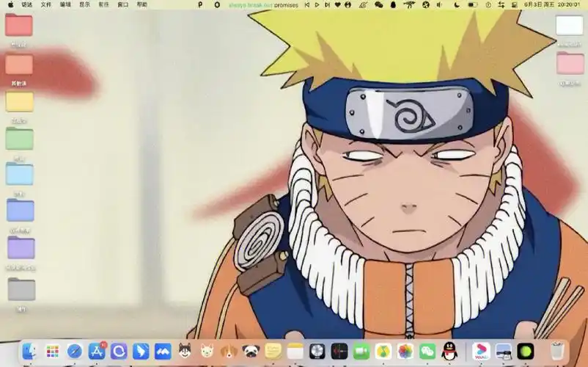Open Finder from the dock

pyautogui.click(x=29, y=351)
